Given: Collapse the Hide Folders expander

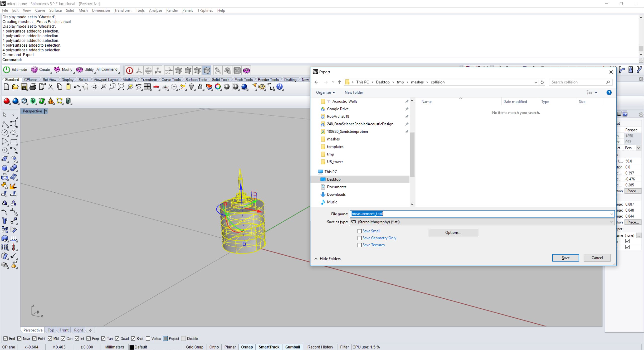Looking at the screenshot, I should pyautogui.click(x=328, y=258).
